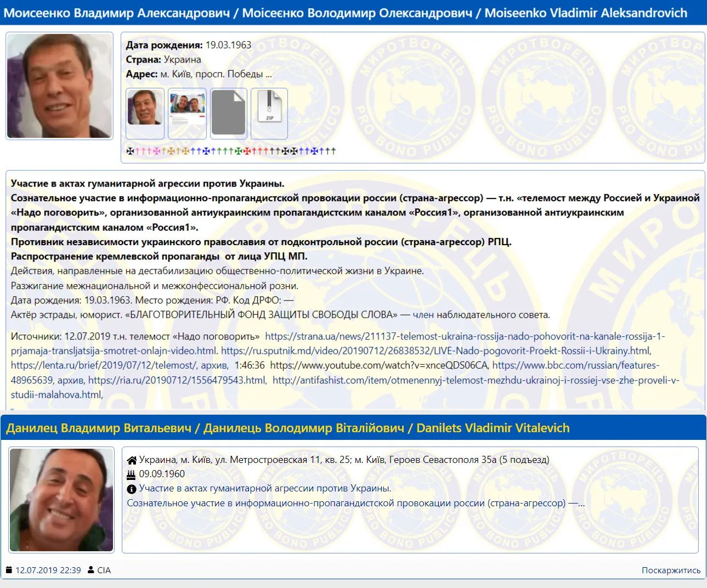The height and width of the screenshot is (588, 707).
Task: Open the strana.ua news source link
Action: 464,336
